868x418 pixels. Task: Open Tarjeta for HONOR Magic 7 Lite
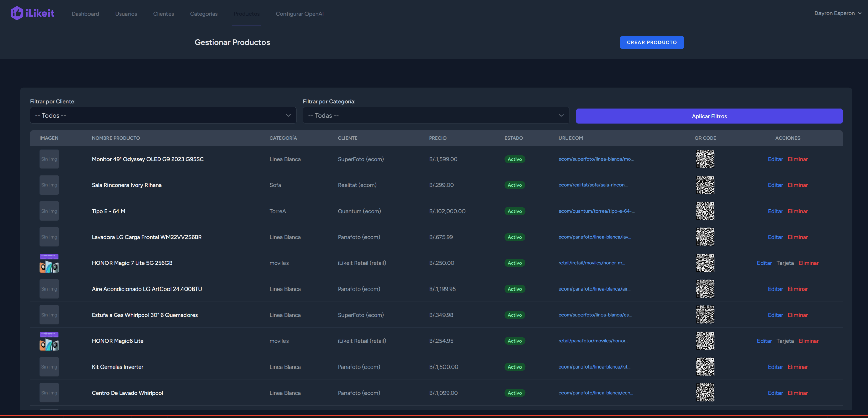click(x=785, y=263)
